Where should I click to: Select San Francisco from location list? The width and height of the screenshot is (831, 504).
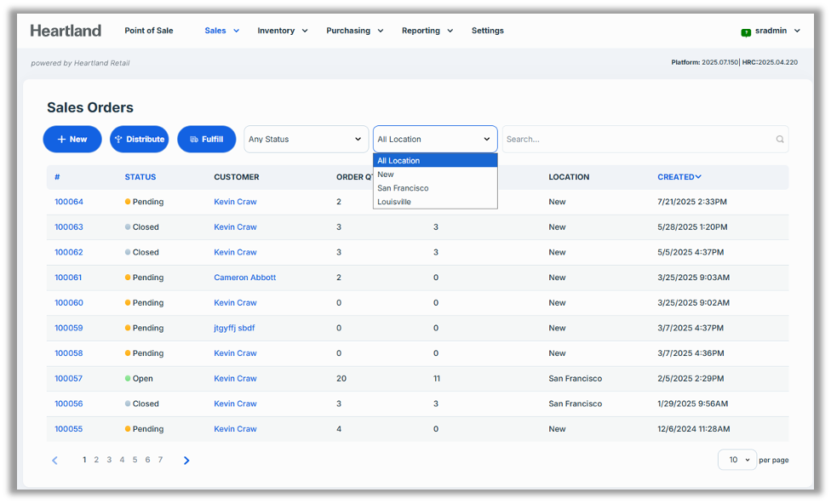[403, 188]
